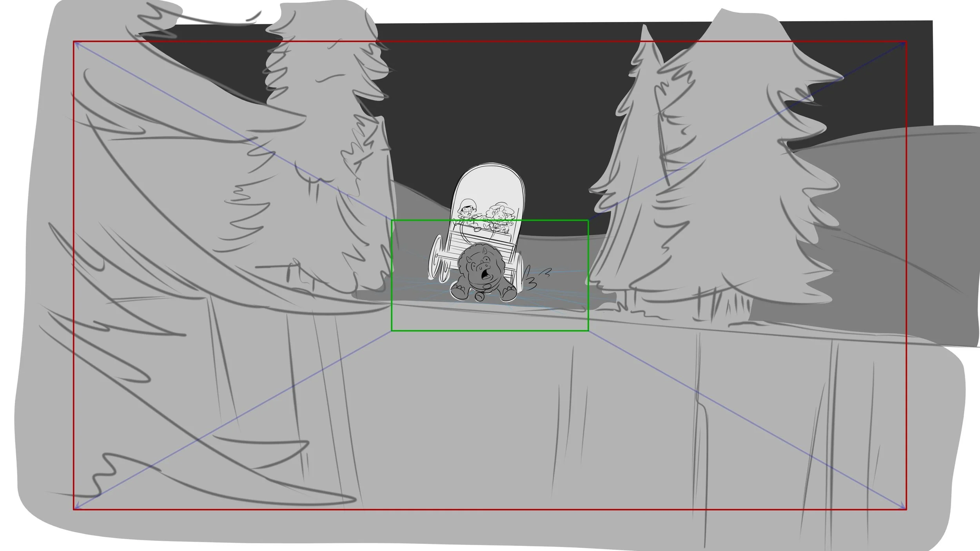Click the green camera frame's top-left corner
The height and width of the screenshot is (551, 980).
click(x=392, y=221)
